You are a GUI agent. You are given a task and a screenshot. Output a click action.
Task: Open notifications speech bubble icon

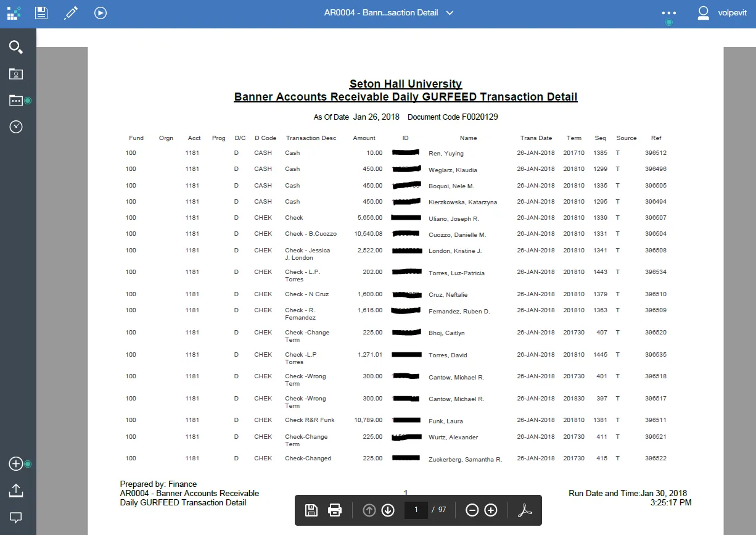coord(16,518)
